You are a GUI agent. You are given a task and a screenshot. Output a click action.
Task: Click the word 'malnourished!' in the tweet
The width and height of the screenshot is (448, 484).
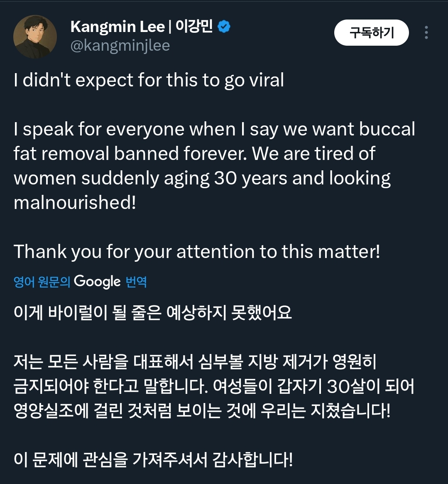click(75, 202)
